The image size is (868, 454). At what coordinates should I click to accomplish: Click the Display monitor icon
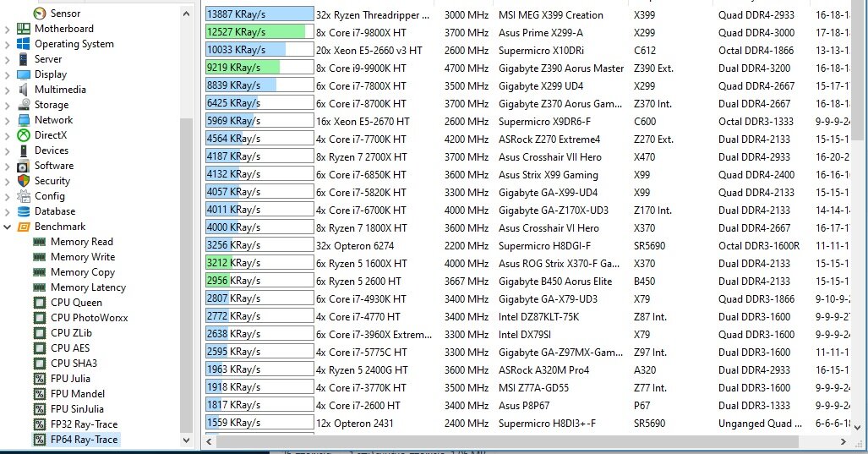(24, 74)
